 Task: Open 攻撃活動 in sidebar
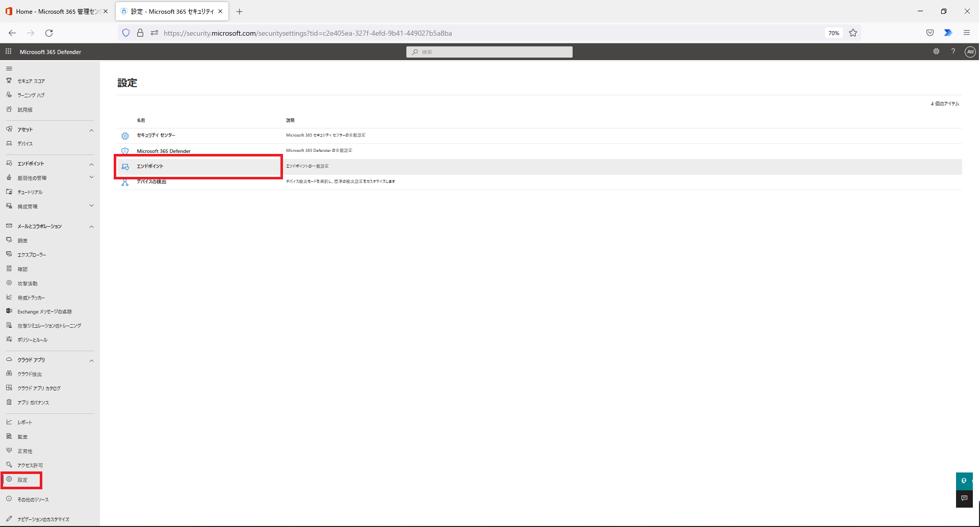[x=28, y=283]
